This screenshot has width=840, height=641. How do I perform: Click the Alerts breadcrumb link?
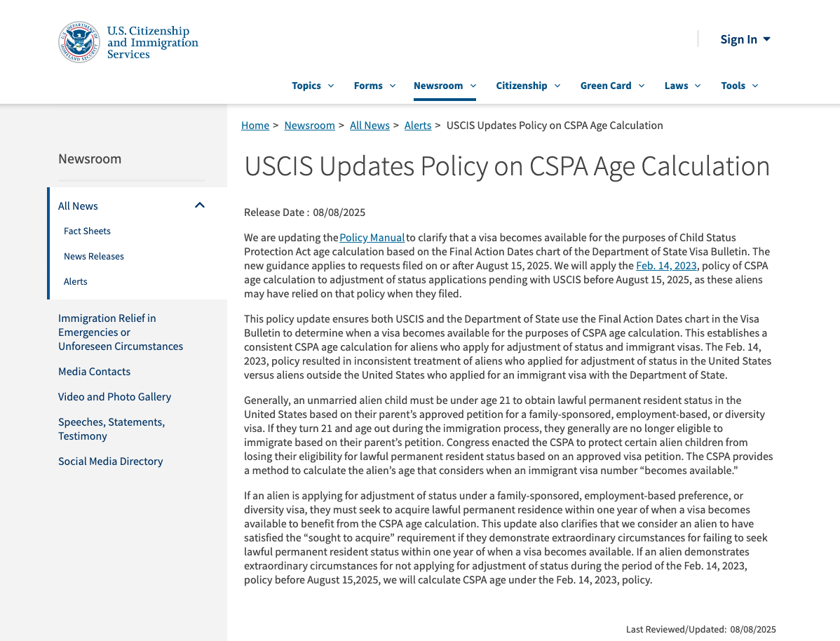coord(418,125)
